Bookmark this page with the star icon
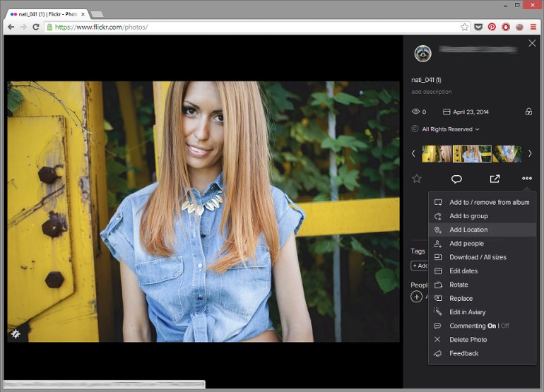The width and height of the screenshot is (544, 392). pyautogui.click(x=464, y=27)
